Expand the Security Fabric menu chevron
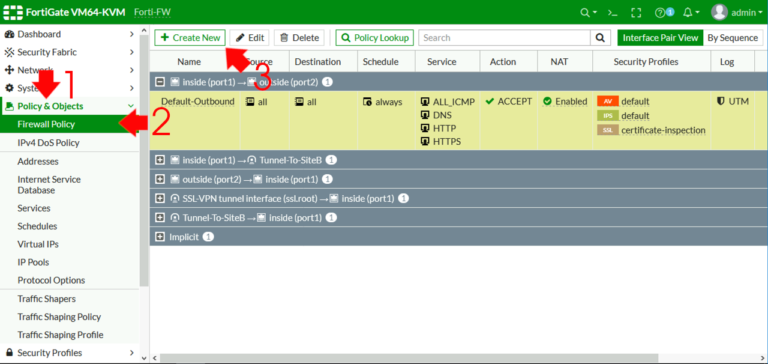This screenshot has width=768, height=364. [x=131, y=52]
